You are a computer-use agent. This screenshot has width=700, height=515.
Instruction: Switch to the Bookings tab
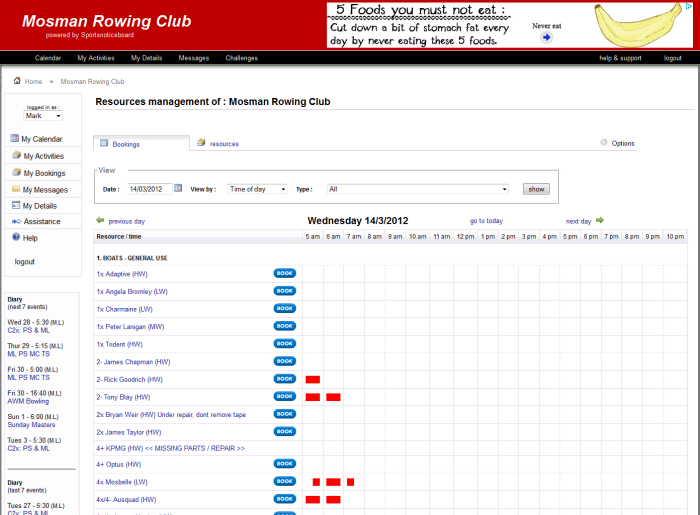coord(141,143)
